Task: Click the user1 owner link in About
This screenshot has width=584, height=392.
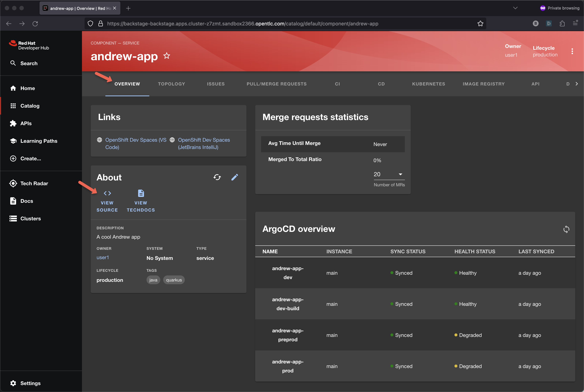Action: coord(103,257)
